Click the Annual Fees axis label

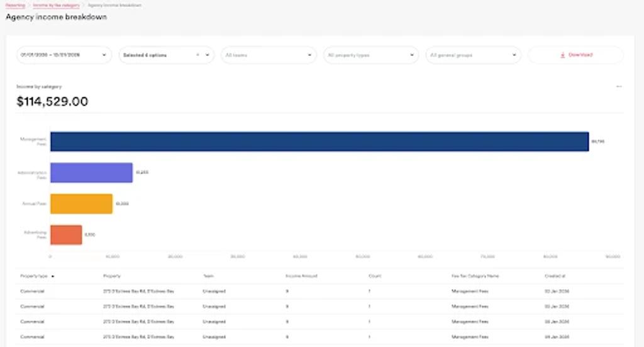coord(34,204)
